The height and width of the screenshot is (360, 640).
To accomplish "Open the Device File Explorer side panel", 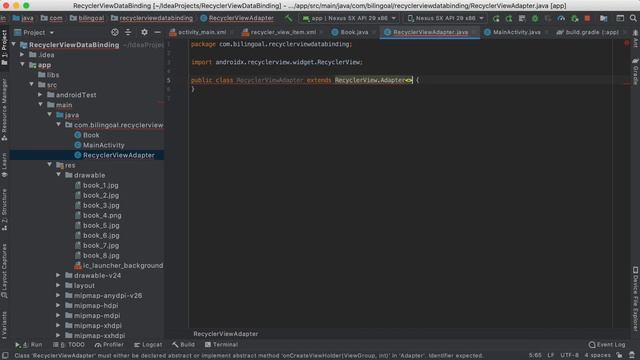I will (636, 298).
